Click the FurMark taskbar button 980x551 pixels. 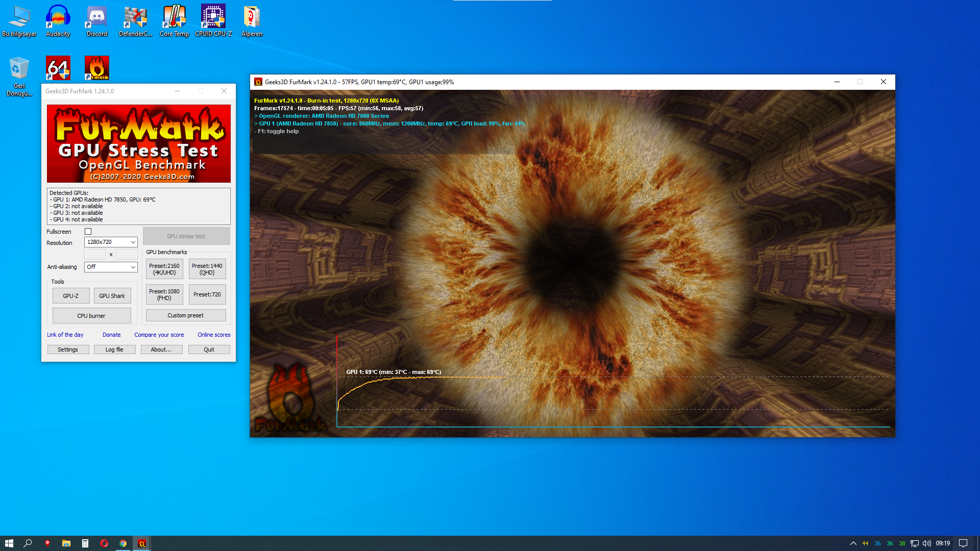[142, 543]
